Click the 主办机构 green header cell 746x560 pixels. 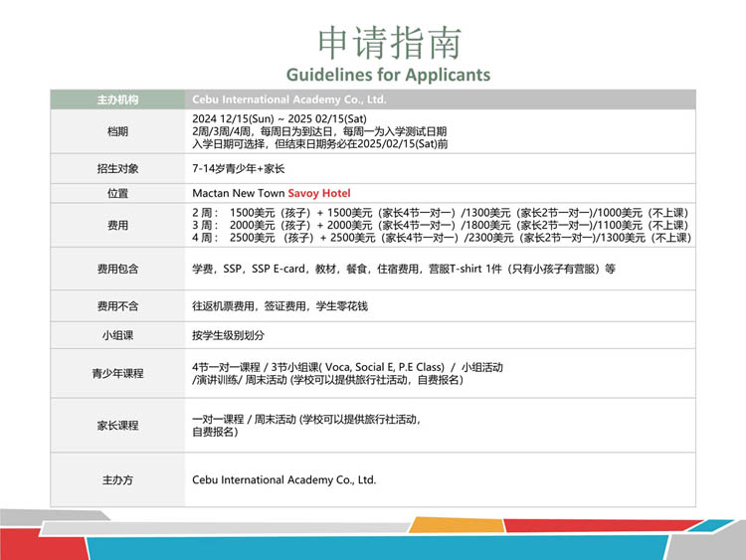coord(117,99)
